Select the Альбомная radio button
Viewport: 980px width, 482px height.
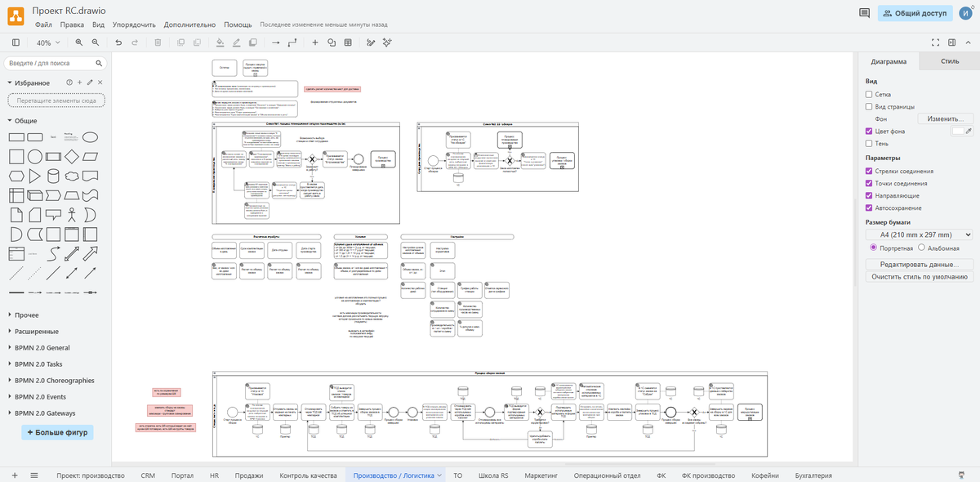[922, 248]
